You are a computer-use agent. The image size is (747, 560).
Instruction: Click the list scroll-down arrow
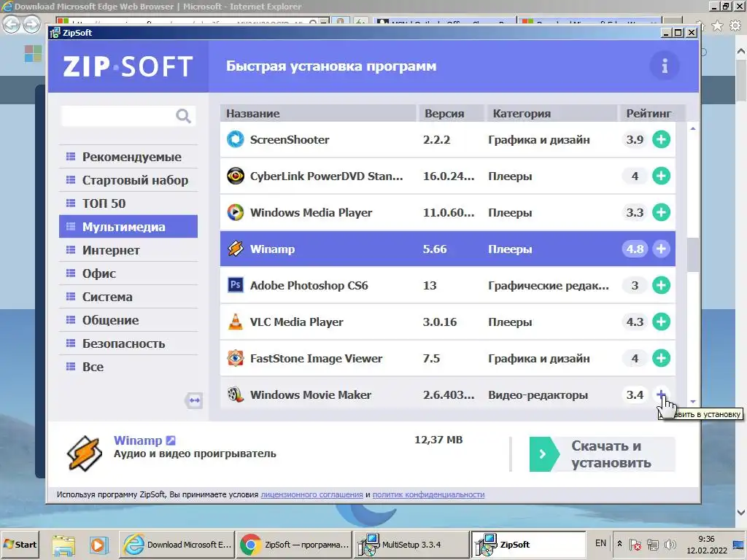(693, 402)
